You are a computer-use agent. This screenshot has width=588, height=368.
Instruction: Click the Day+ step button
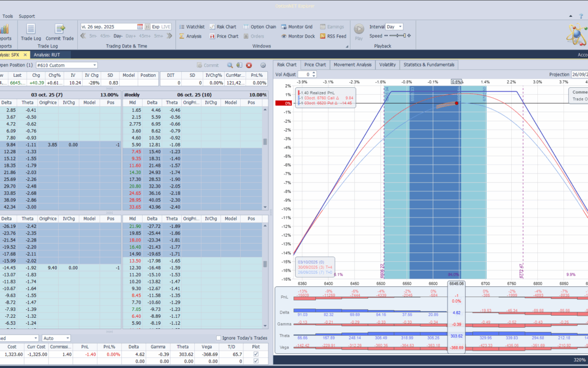[131, 36]
